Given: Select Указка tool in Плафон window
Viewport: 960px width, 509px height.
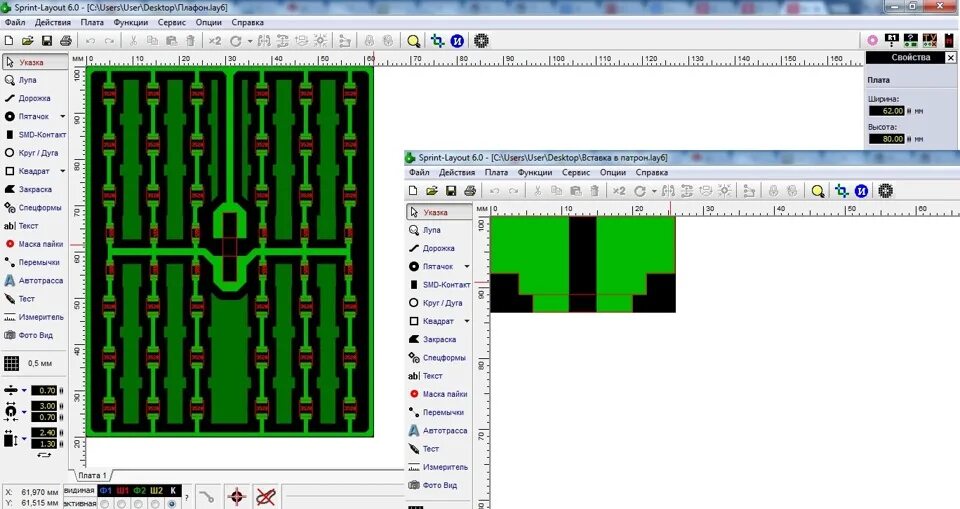Looking at the screenshot, I should click(34, 62).
